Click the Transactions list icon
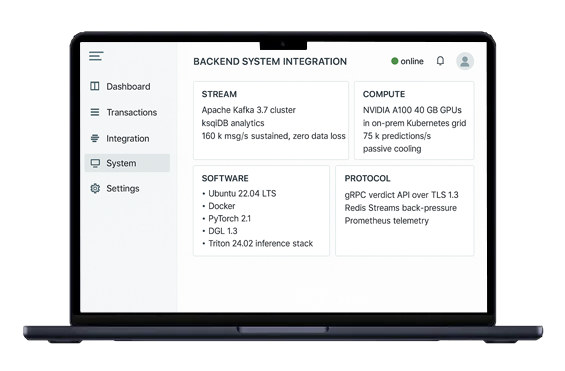 (95, 112)
